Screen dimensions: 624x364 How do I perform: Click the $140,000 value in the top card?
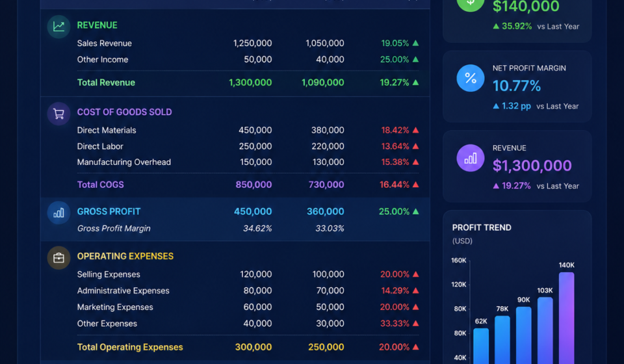tap(526, 6)
